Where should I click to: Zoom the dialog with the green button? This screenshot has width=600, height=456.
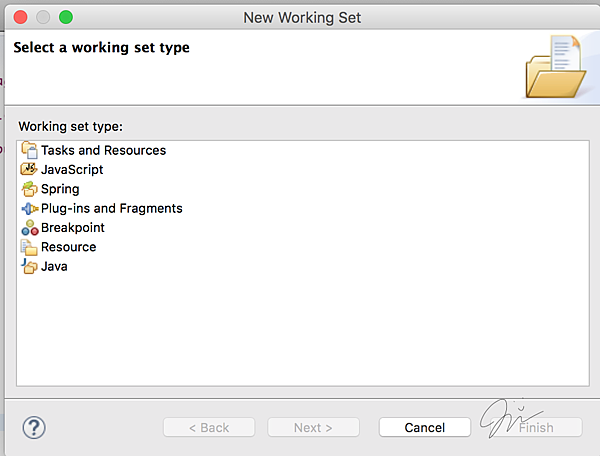(66, 17)
